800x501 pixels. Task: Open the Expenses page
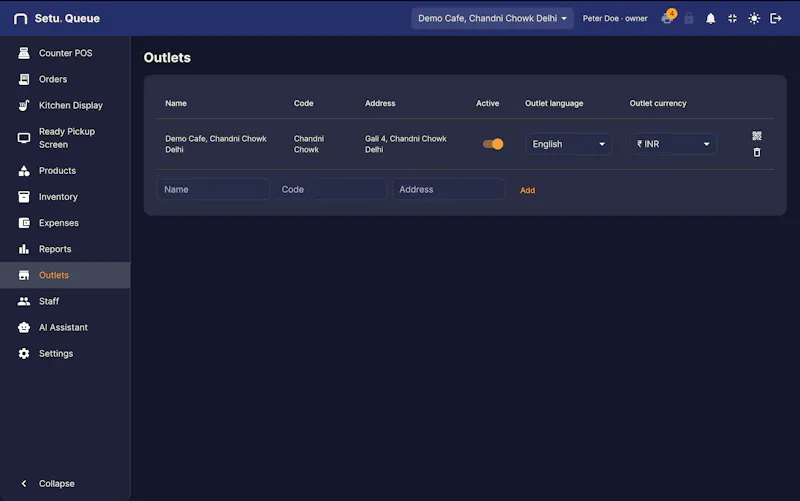point(65,223)
